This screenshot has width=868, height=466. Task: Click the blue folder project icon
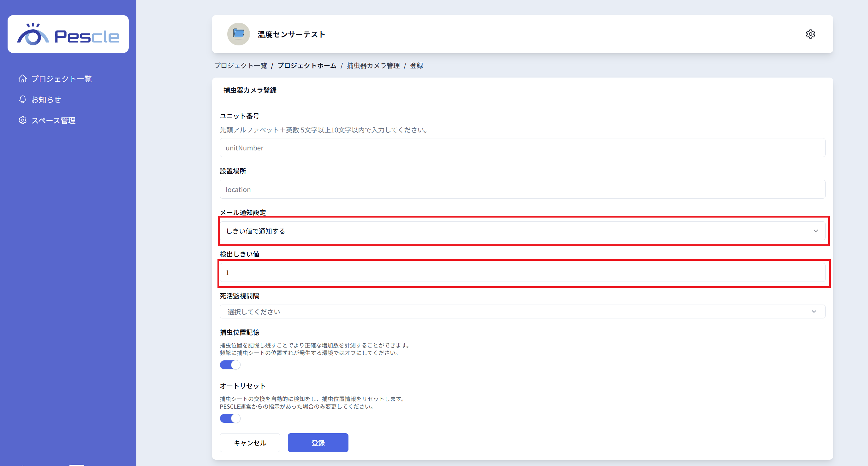pyautogui.click(x=238, y=34)
